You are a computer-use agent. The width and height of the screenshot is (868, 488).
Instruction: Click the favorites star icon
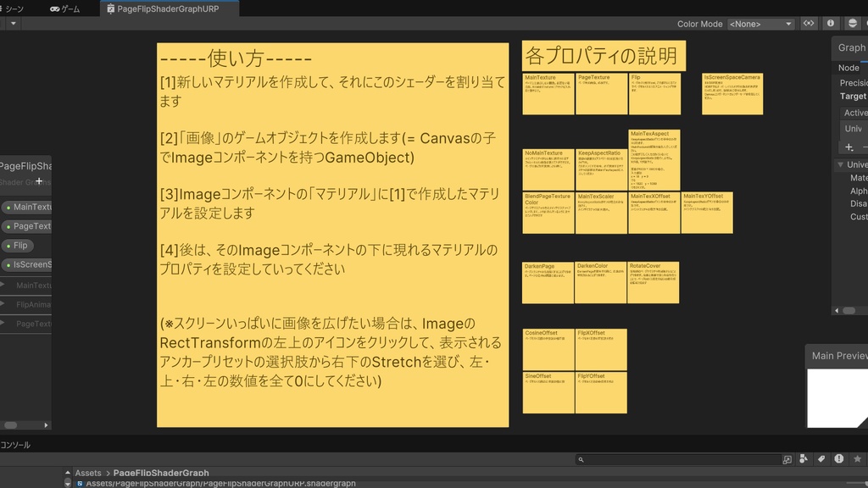858,458
